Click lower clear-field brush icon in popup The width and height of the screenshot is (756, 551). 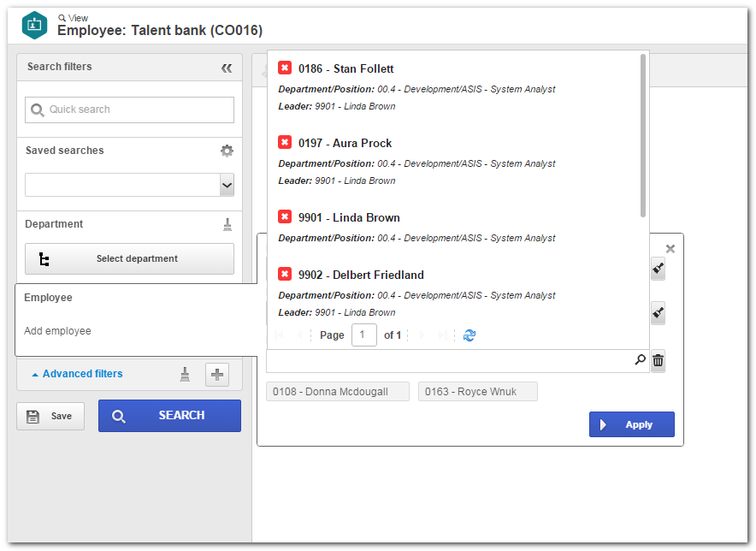659,313
